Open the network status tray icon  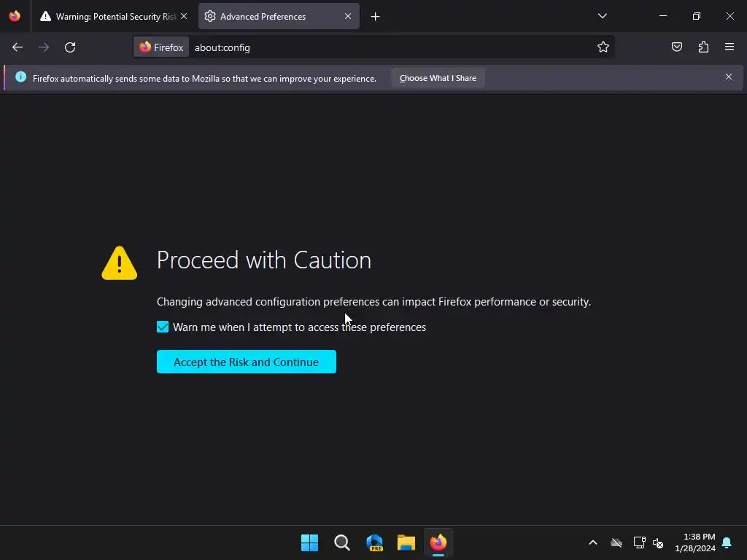pos(639,542)
